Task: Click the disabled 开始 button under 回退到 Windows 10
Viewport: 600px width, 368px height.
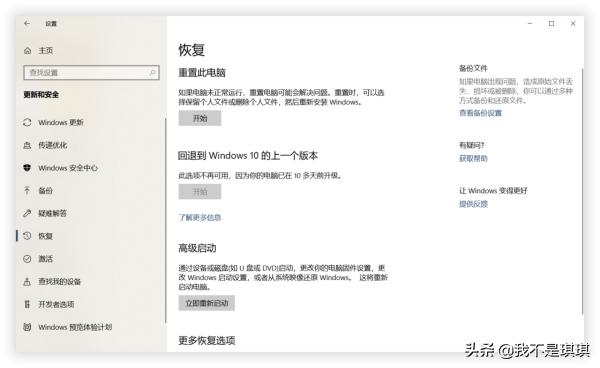Action: tap(200, 192)
